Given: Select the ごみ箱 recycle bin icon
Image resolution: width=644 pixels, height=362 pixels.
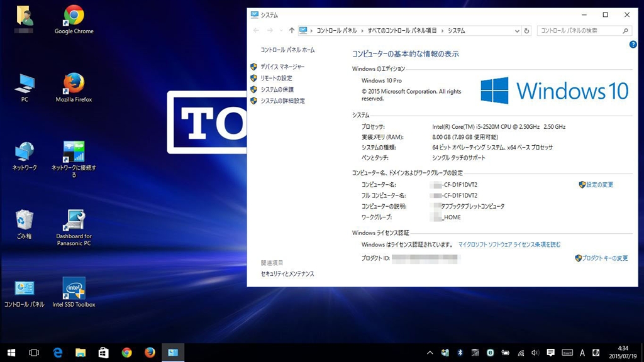Looking at the screenshot, I should [x=25, y=224].
